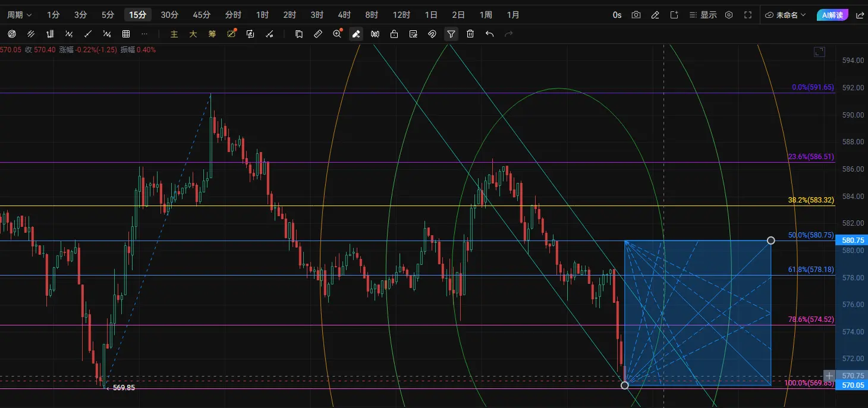This screenshot has height=408, width=868.
Task: Select the 1日 timeframe tab
Action: (x=432, y=15)
